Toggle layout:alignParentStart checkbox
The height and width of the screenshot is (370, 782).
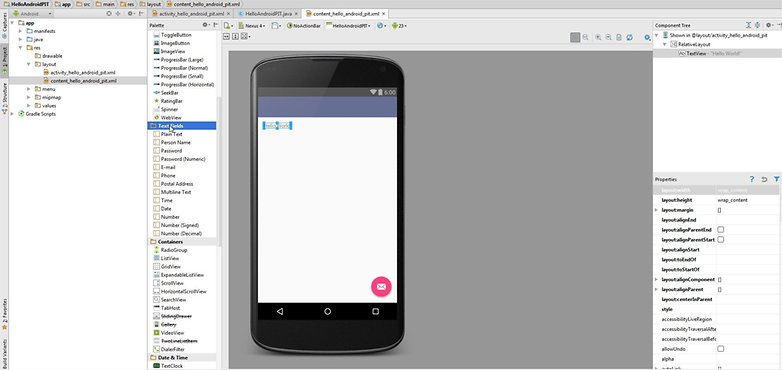(721, 240)
